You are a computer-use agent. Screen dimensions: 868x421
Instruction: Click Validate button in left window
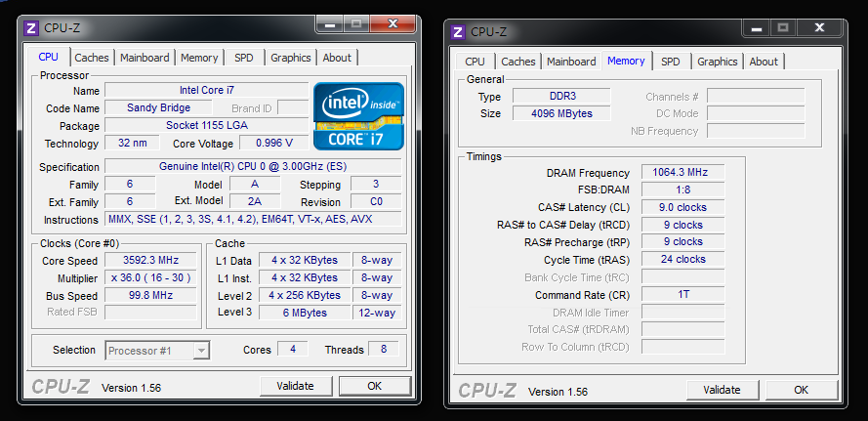296,386
